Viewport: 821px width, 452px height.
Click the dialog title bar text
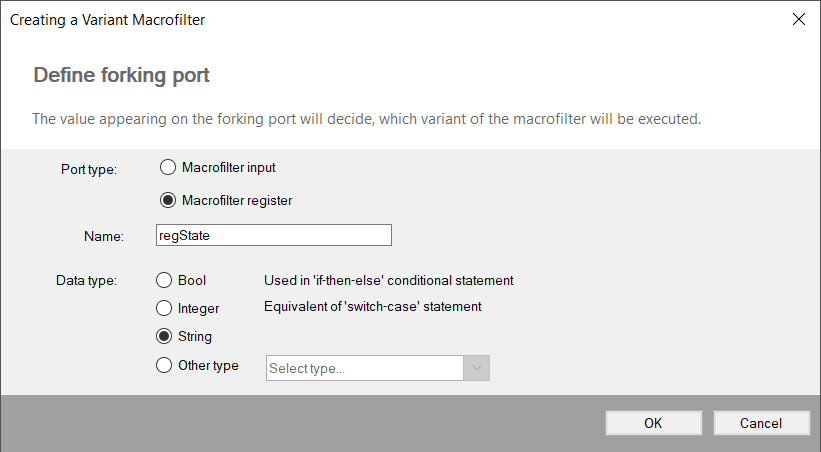click(x=108, y=19)
